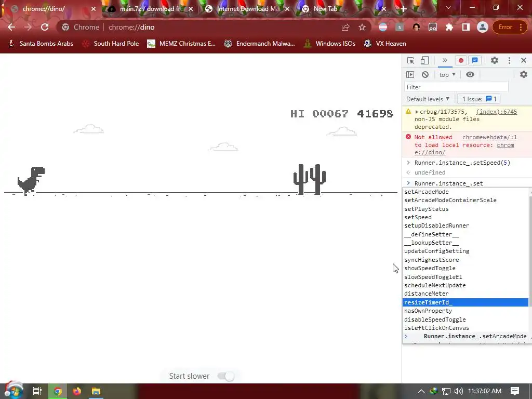
Task: Click the Error update button
Action: point(505,27)
